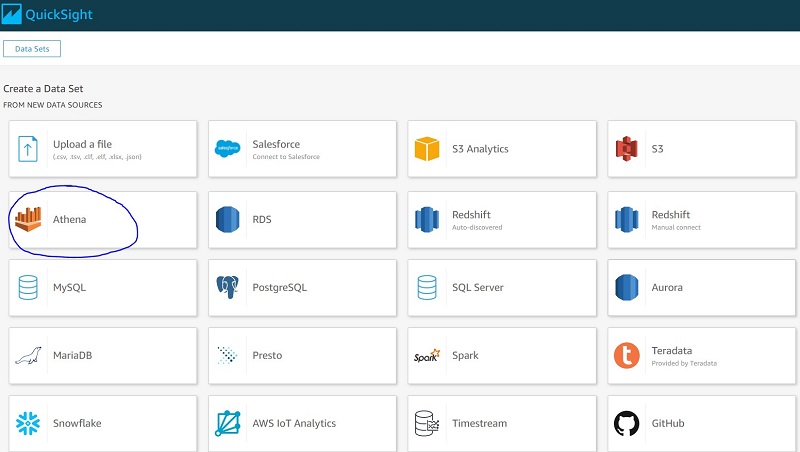Click the QuickSight title text
This screenshot has width=800, height=452.
[59, 14]
